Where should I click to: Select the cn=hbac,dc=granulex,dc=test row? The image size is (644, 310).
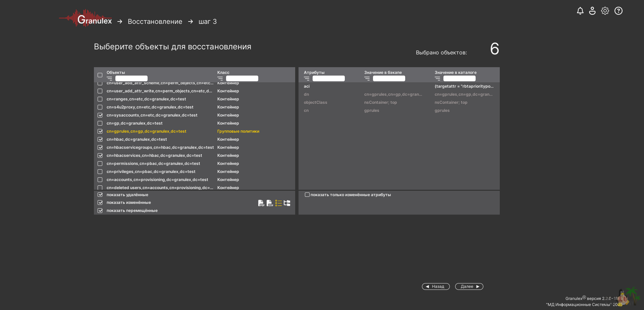pos(137,139)
